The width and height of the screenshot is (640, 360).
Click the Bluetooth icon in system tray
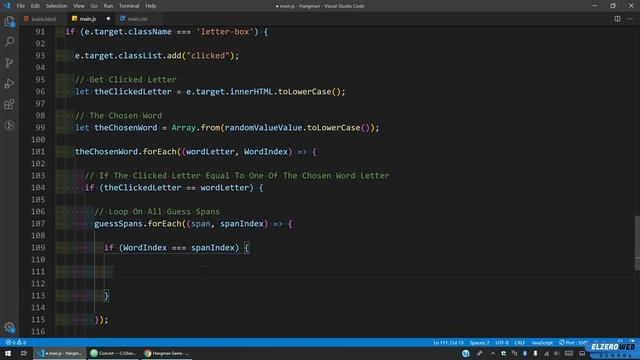coord(524,353)
